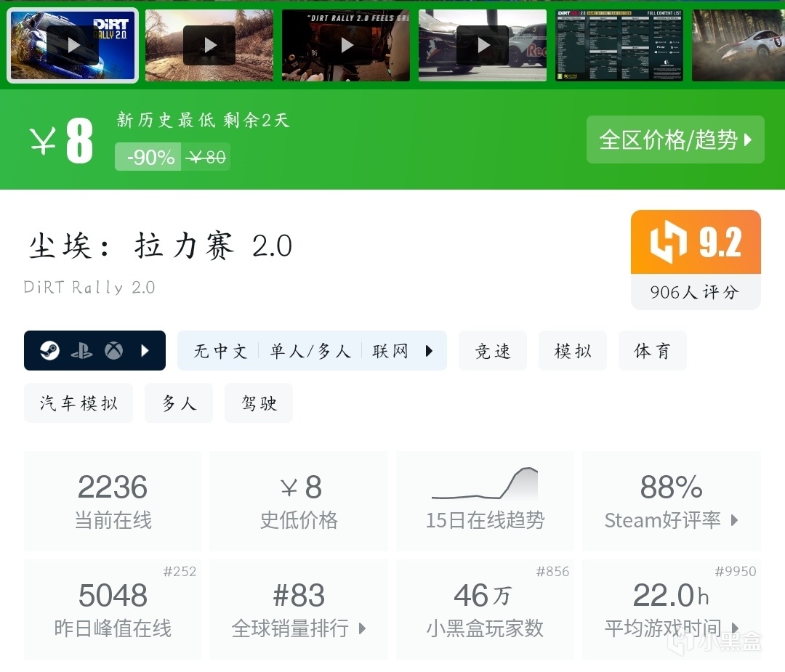This screenshot has height=672, width=785.
Task: Play the "DIRT RALLY 2.0 FEELS" video
Action: tap(346, 45)
